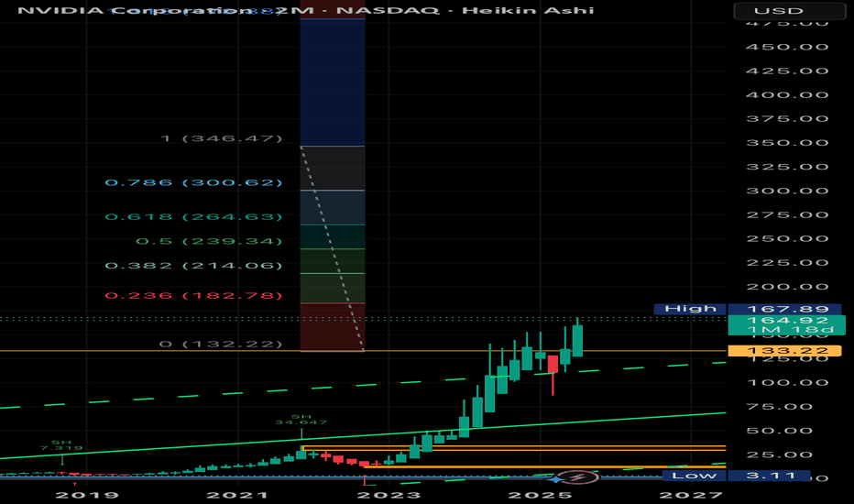Click the 3.11 low price tag
The image size is (854, 504).
tap(769, 475)
